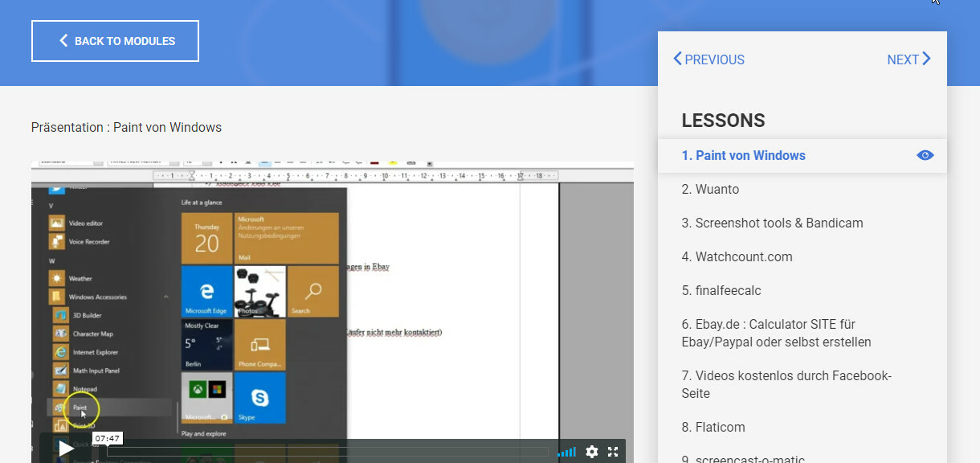The height and width of the screenshot is (463, 980).
Task: Click the left chevron beside Previous
Action: coord(677,59)
